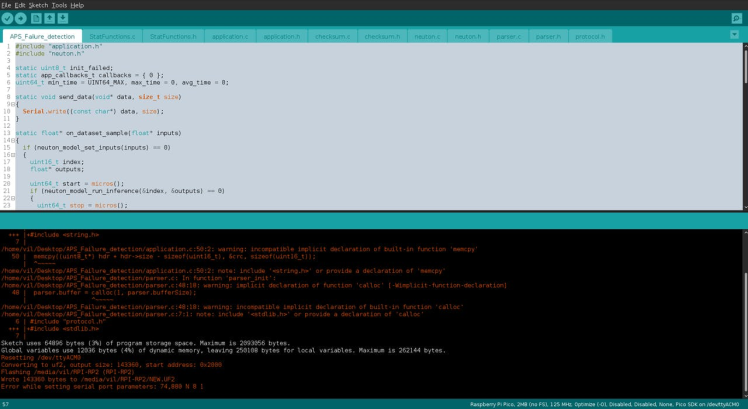Click the #include "application.h" line
748x409 pixels.
click(x=59, y=46)
